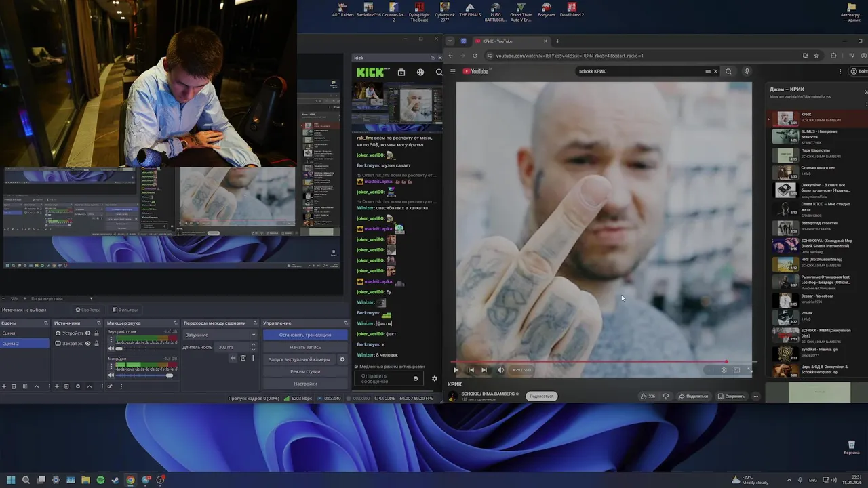Open Режим студии mode
Viewport: 868px width, 488px height.
tap(305, 371)
